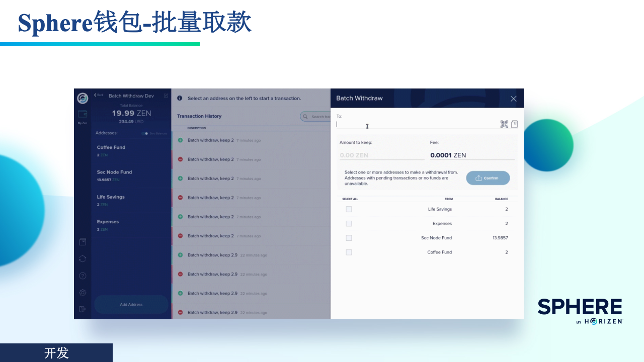
Task: Click the Batch Withdraw panel title
Action: pyautogui.click(x=359, y=98)
